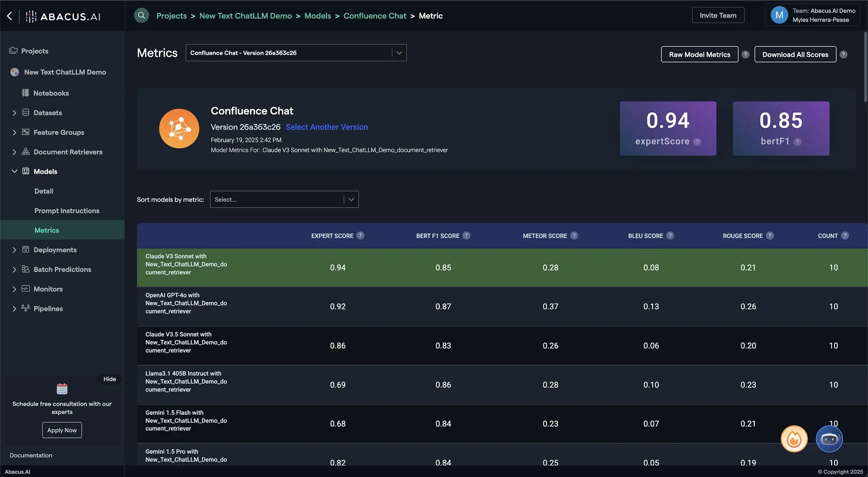Viewport: 868px width, 477px height.
Task: Collapse the Models sidebar section
Action: [14, 171]
